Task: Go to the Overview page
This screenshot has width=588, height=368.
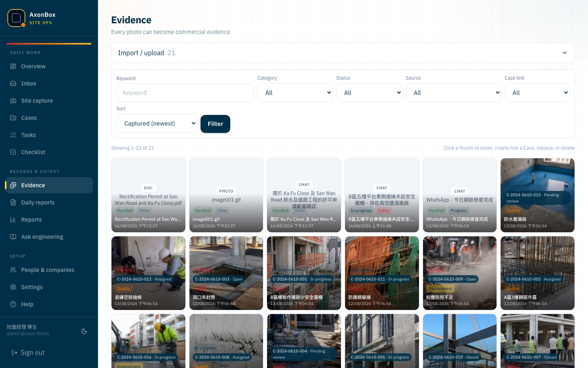Action: [49, 66]
